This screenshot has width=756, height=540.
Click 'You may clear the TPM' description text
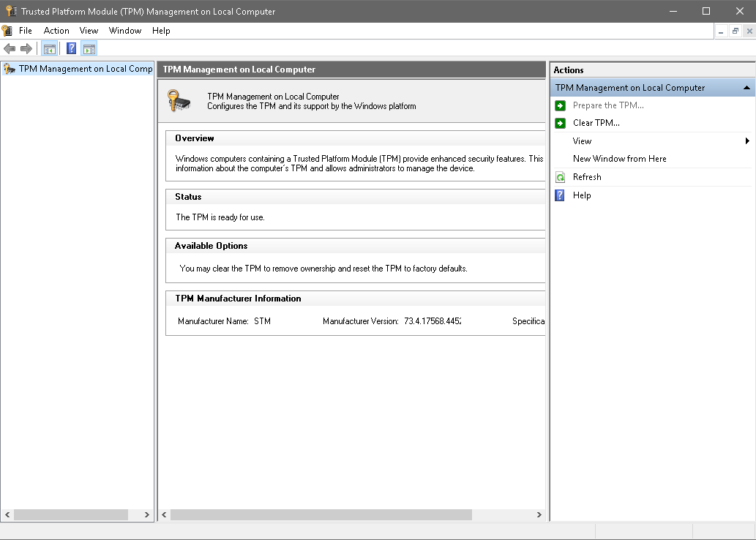tap(323, 269)
